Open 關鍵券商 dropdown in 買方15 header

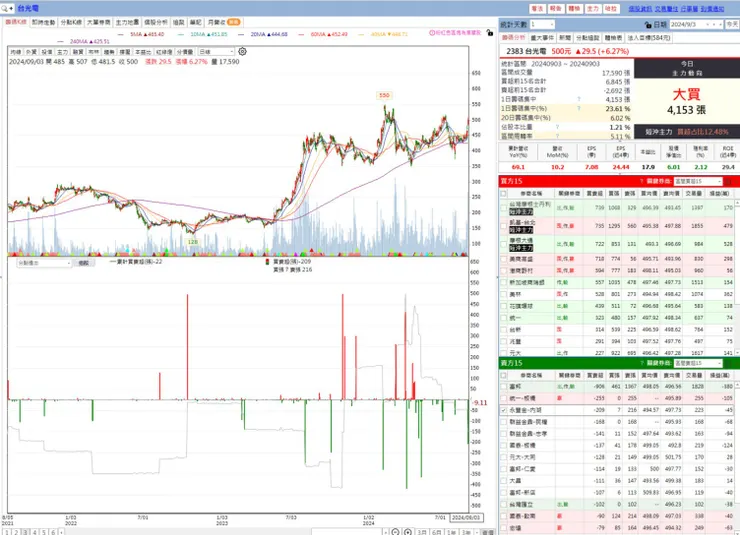click(698, 181)
